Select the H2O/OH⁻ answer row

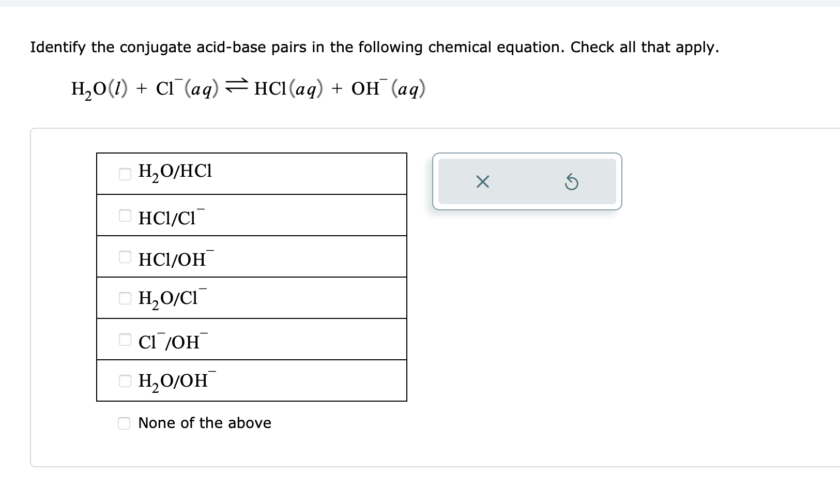click(251, 380)
